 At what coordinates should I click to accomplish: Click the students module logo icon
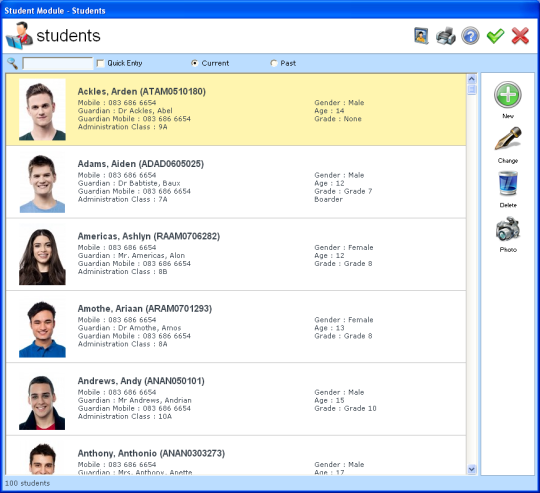tap(19, 36)
